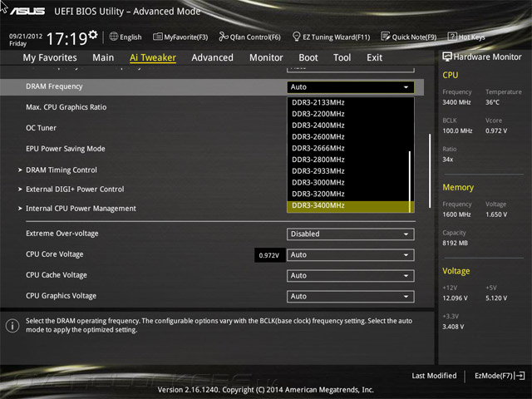Click the Qfan Control(F6) label

(x=255, y=37)
